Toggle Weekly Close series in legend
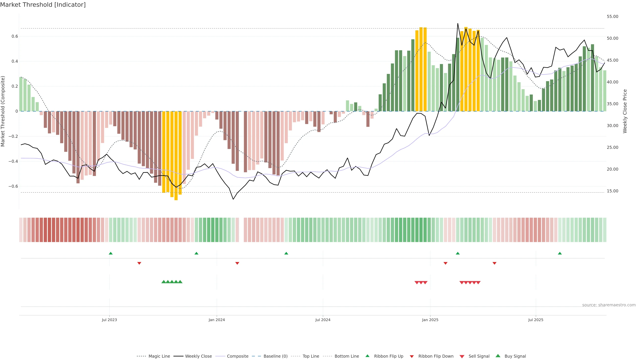This screenshot has width=644, height=362. [x=198, y=356]
